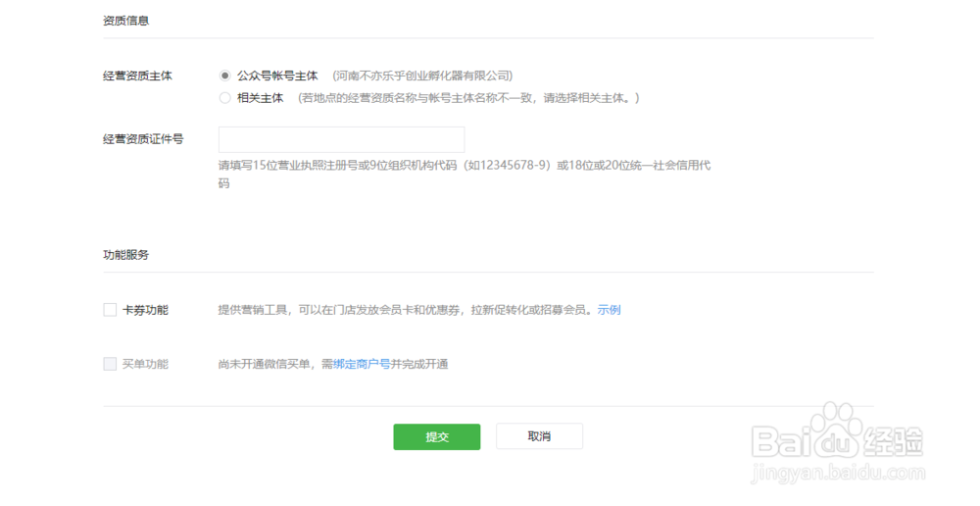Screen dimensions: 980x506
Task: Click the 卡券功能 description about 提供营销工具
Action: point(405,310)
